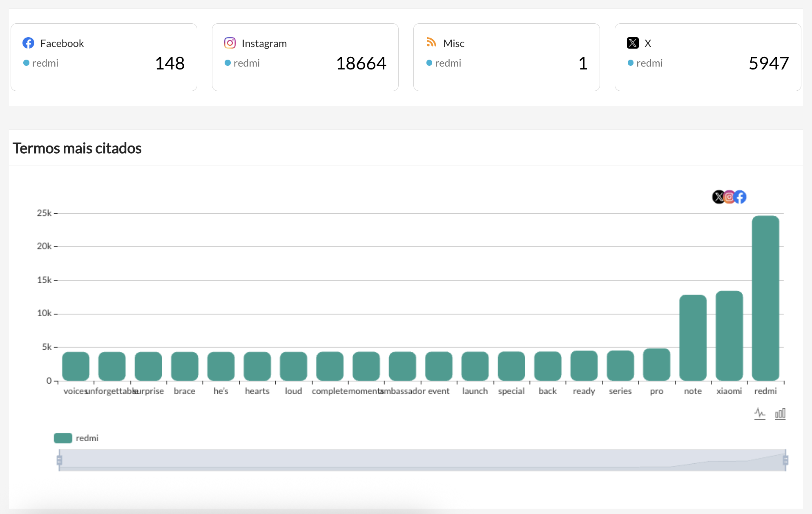Click the ready bar in the chart

click(x=584, y=366)
